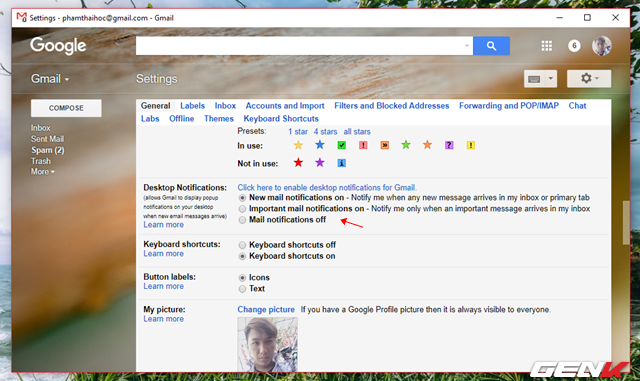Switch to the Labels settings tab
The height and width of the screenshot is (381, 640).
click(192, 106)
